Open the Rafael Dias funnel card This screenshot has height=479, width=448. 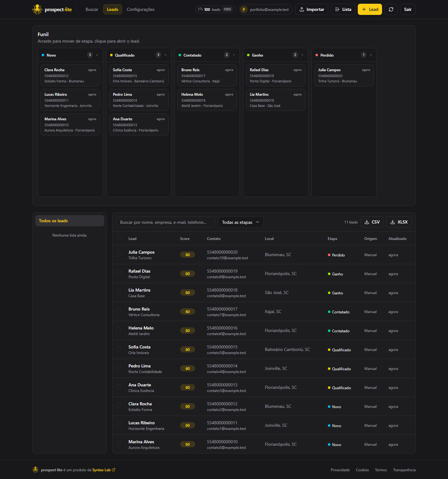click(276, 75)
